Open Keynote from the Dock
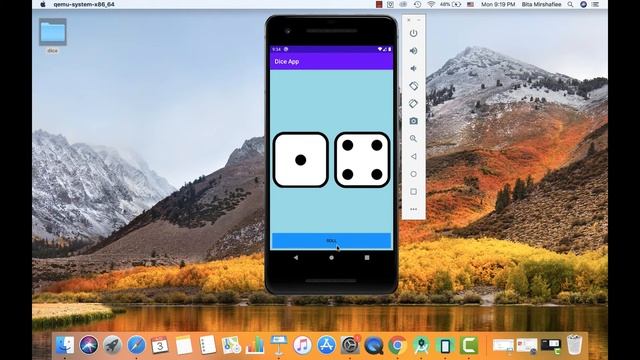This screenshot has width=640, height=360. (279, 345)
